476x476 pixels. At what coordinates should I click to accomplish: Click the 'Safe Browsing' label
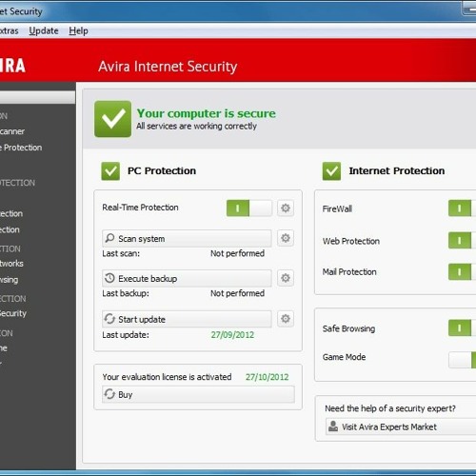coord(348,328)
